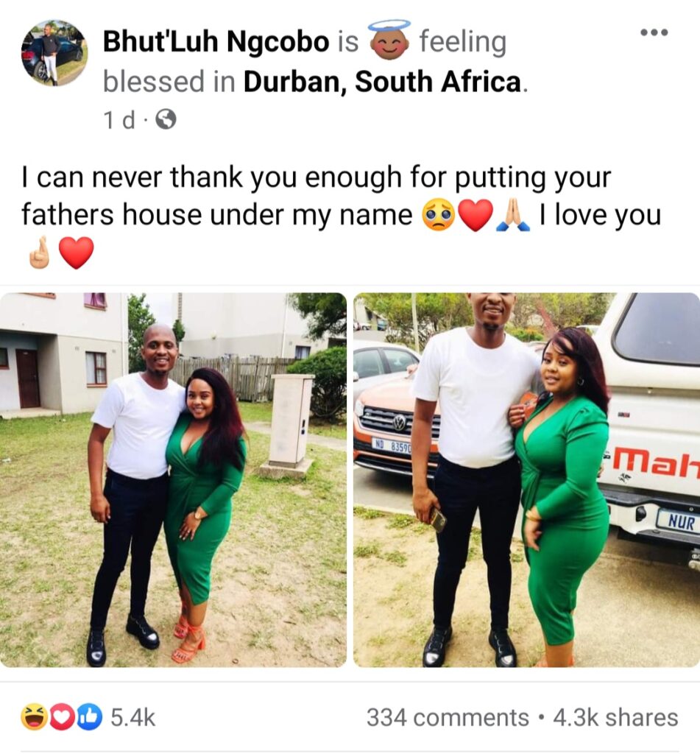Click the angel-face feeling blessed emoji

389,40
